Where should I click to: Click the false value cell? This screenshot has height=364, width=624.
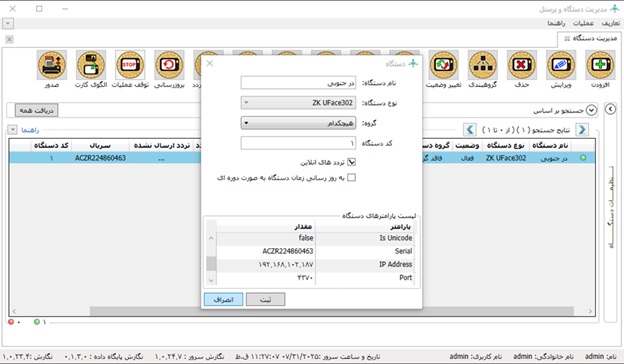pos(266,238)
